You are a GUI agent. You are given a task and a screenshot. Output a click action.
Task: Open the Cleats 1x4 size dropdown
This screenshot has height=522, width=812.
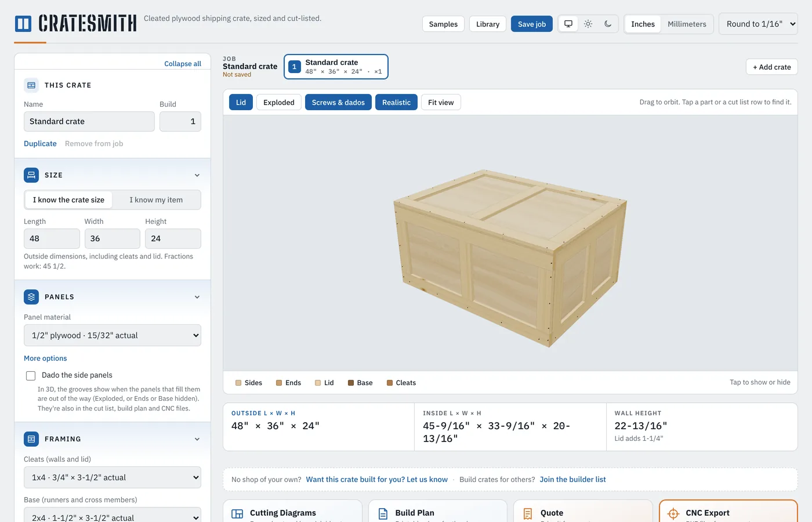click(x=113, y=477)
